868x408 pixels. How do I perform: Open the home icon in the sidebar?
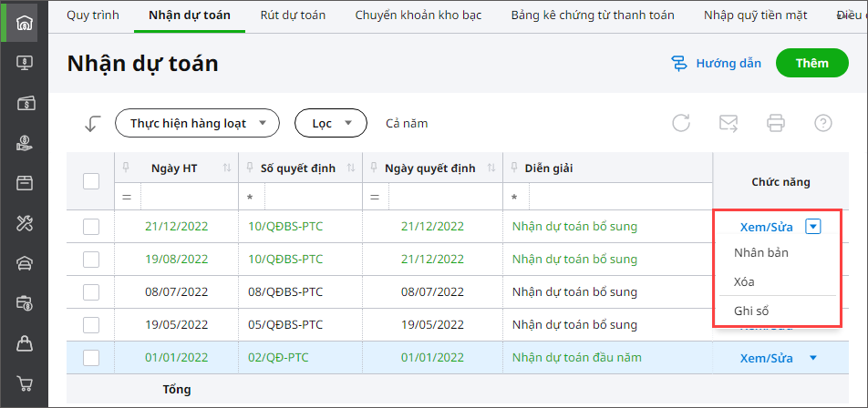tap(26, 23)
